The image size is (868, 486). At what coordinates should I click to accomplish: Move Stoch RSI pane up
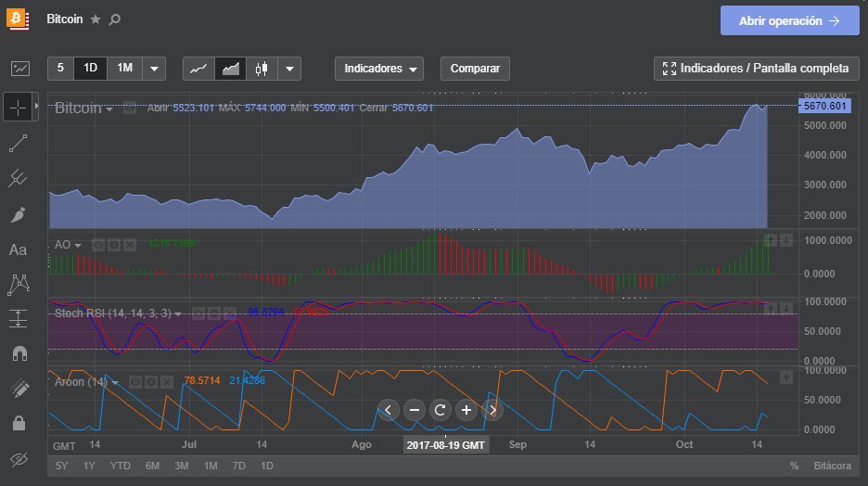pos(770,308)
